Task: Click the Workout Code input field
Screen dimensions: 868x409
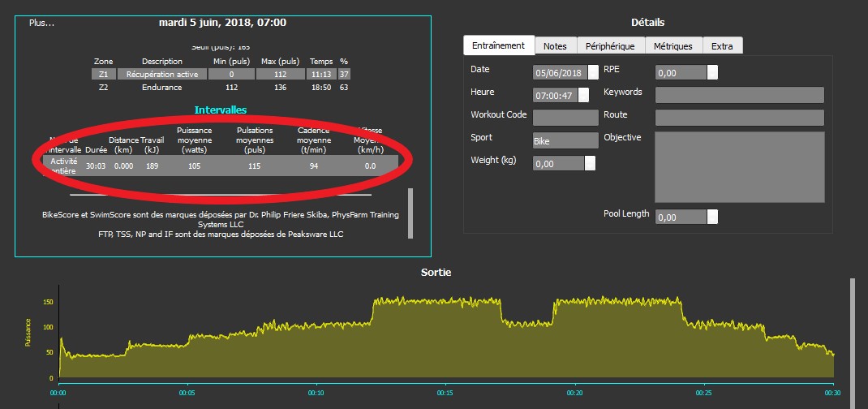Action: (565, 118)
